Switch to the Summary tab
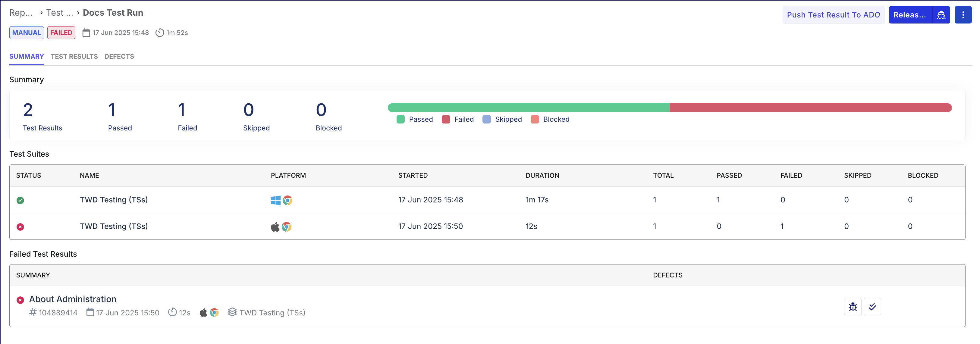Screen dimensions: 980x344 (x=27, y=57)
